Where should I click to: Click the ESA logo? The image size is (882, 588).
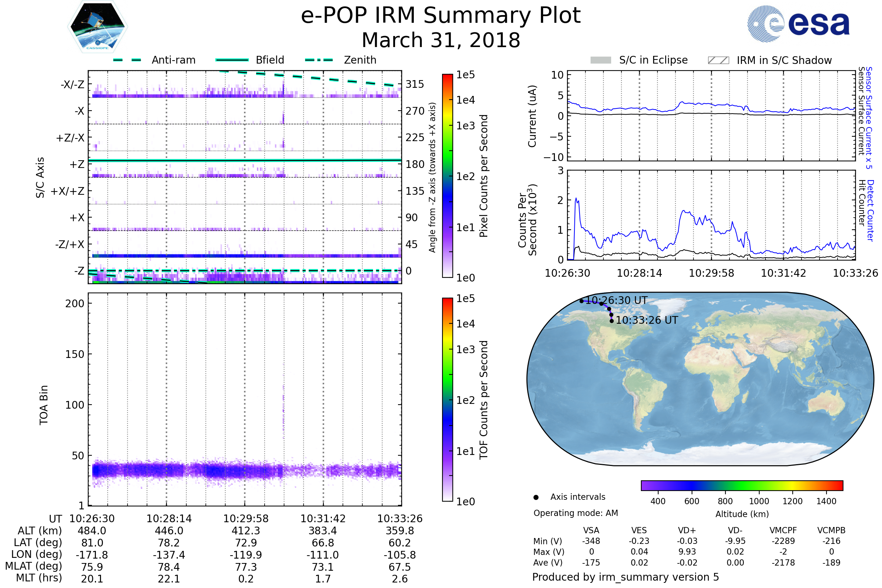(798, 24)
